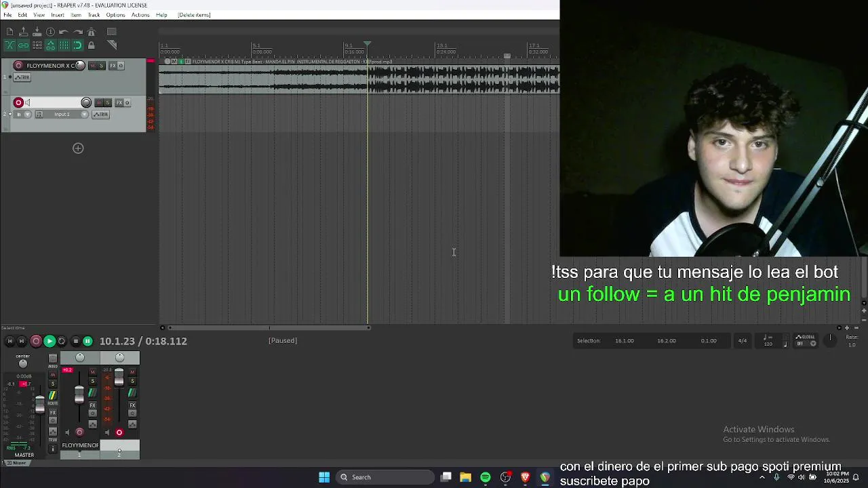
Task: Click master MONO button in mixer
Action: pos(53,359)
